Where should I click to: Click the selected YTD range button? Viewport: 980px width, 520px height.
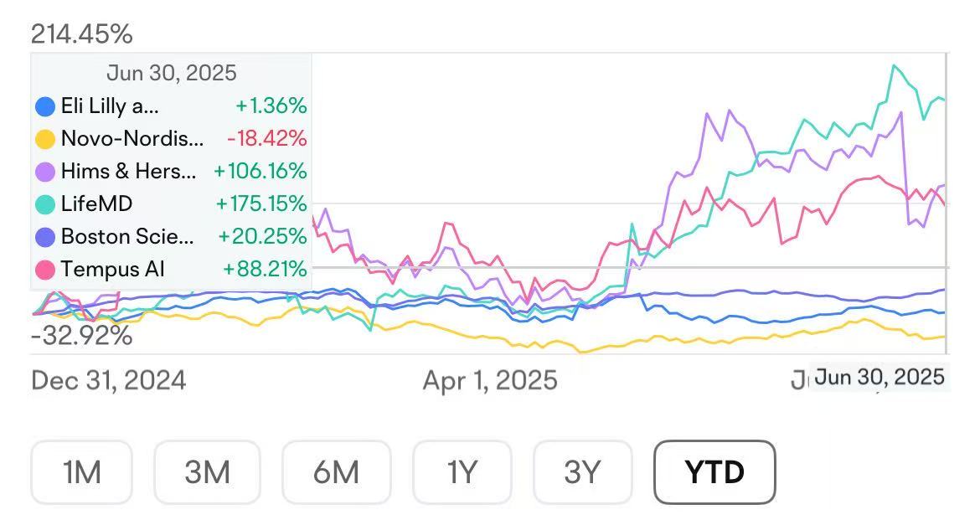(x=714, y=472)
